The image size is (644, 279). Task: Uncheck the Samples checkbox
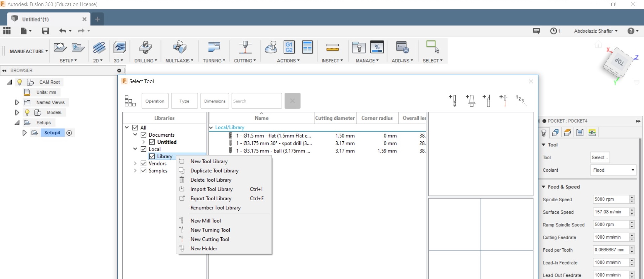(x=144, y=171)
